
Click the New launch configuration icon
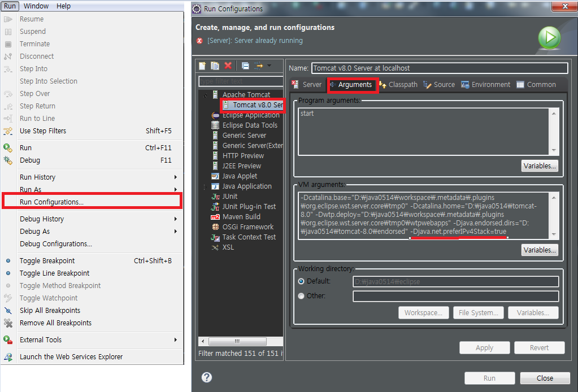click(202, 66)
